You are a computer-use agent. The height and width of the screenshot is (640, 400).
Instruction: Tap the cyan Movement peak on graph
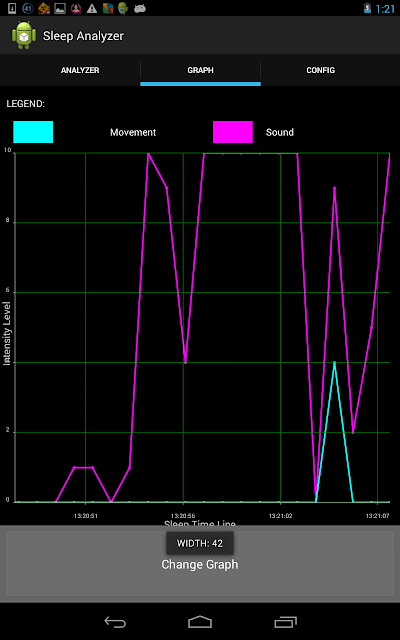pyautogui.click(x=334, y=362)
